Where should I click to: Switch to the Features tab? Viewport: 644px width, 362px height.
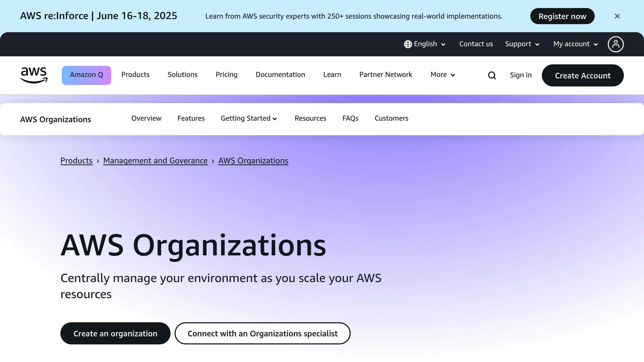pos(191,118)
